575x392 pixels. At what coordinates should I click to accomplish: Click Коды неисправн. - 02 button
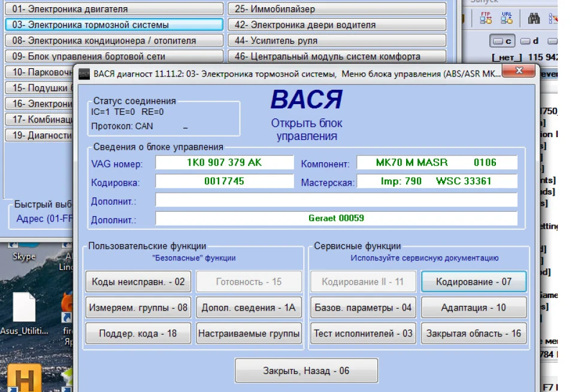[x=138, y=281]
